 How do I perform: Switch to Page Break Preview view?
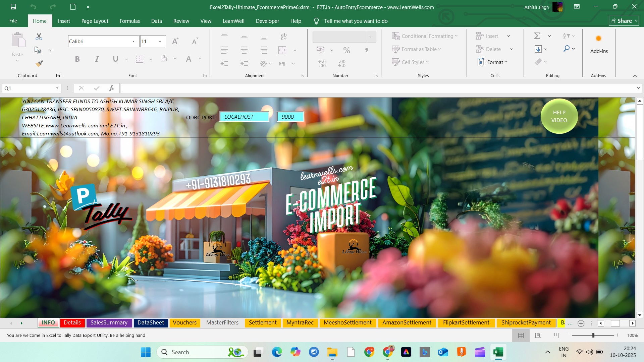pos(555,335)
